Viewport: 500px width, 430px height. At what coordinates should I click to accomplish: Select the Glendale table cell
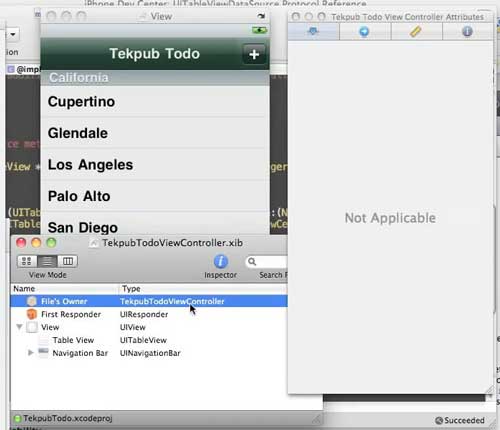155,133
